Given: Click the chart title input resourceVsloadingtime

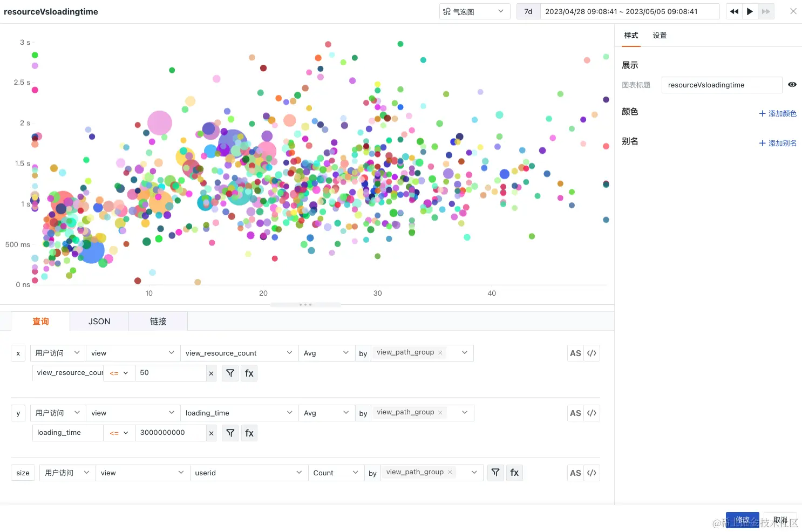Looking at the screenshot, I should (x=722, y=85).
